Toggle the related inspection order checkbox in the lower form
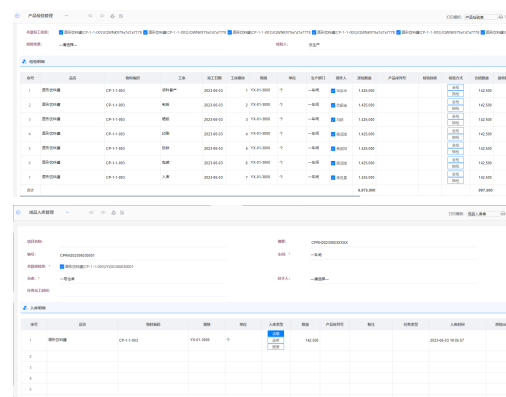The image size is (506, 397). [62, 267]
